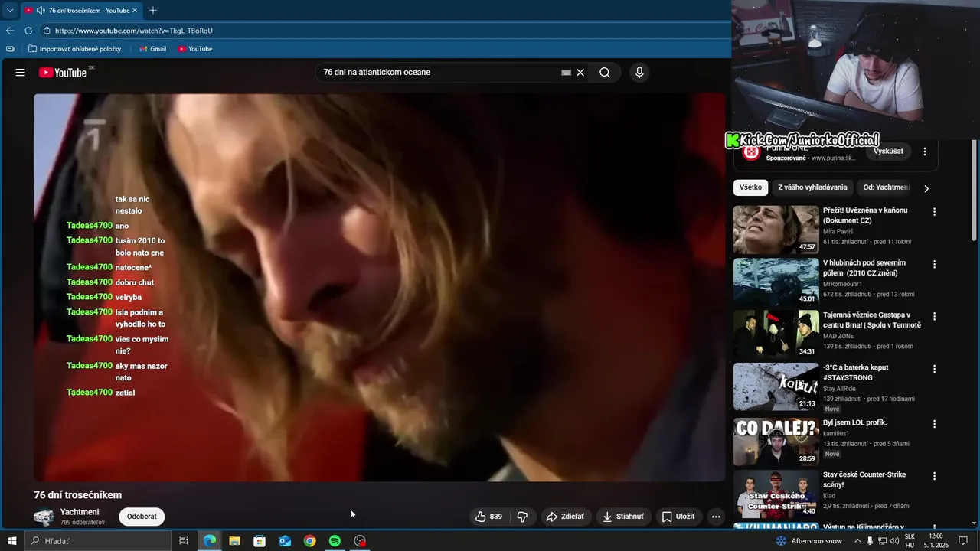Open the taskbar volume control
The image size is (980, 551).
coord(894,541)
